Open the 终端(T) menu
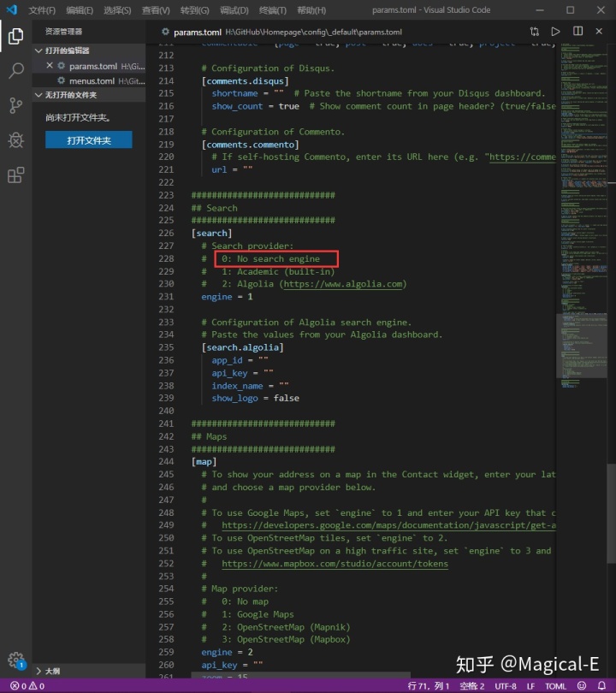Screen dimensions: 616x693 tap(273, 9)
